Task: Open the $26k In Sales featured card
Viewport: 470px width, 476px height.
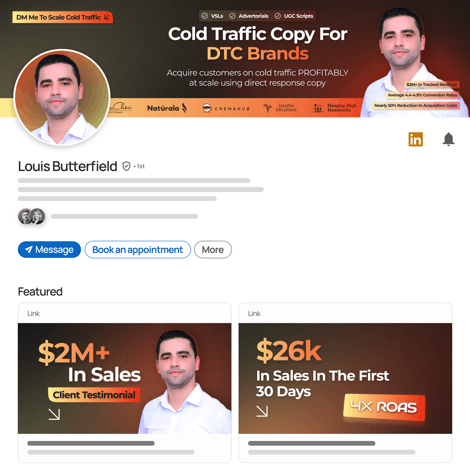Action: click(x=345, y=383)
